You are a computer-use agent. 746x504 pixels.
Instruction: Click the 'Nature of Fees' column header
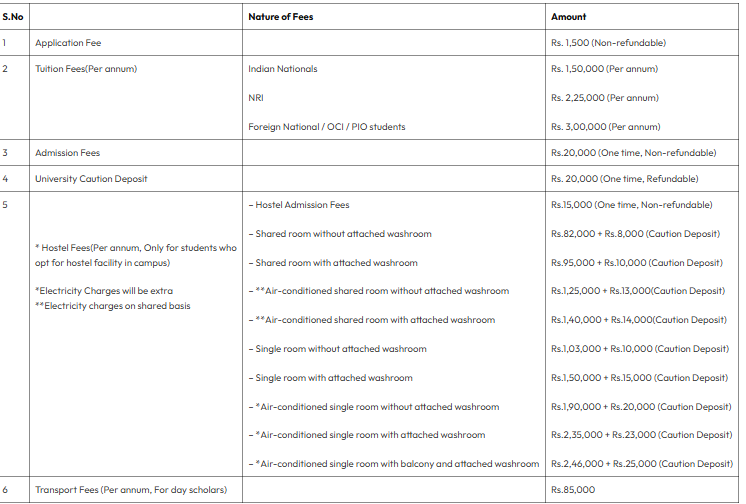281,17
